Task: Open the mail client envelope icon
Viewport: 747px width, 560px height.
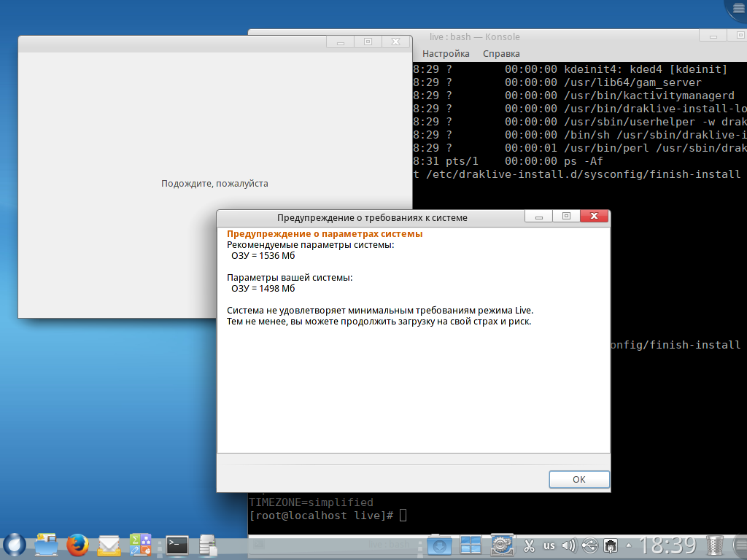Action: pyautogui.click(x=109, y=545)
